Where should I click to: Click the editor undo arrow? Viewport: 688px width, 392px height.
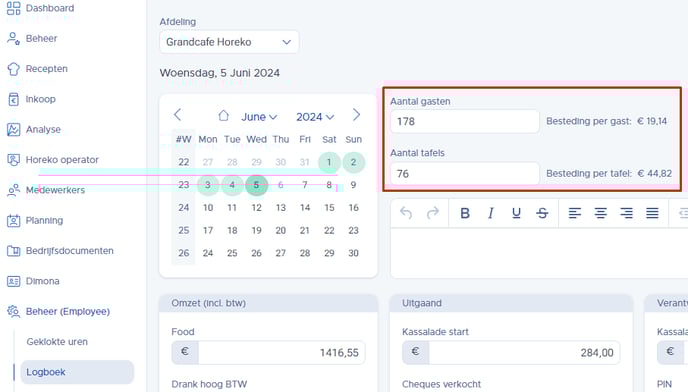click(x=406, y=213)
